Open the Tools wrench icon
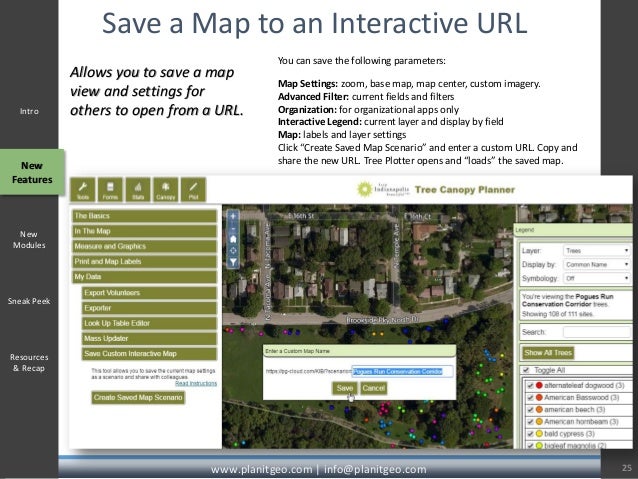The height and width of the screenshot is (479, 638). tap(83, 190)
